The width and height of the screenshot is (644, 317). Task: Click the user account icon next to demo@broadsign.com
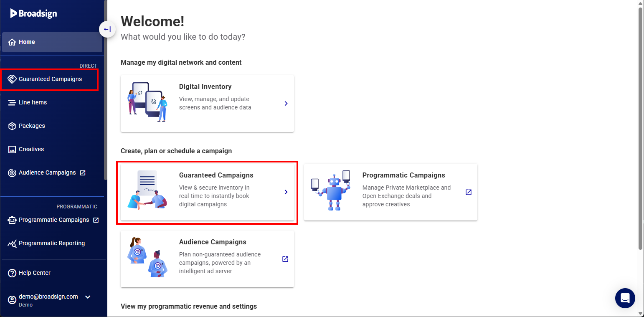[12, 299]
